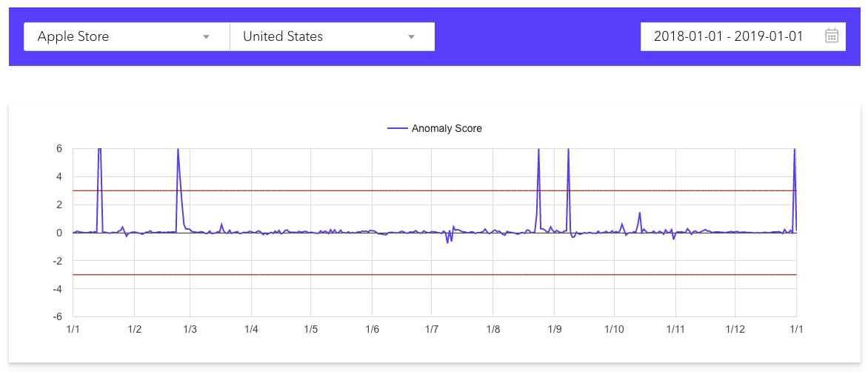Click the 1/7 x-axis label
The height and width of the screenshot is (372, 868).
click(x=433, y=328)
